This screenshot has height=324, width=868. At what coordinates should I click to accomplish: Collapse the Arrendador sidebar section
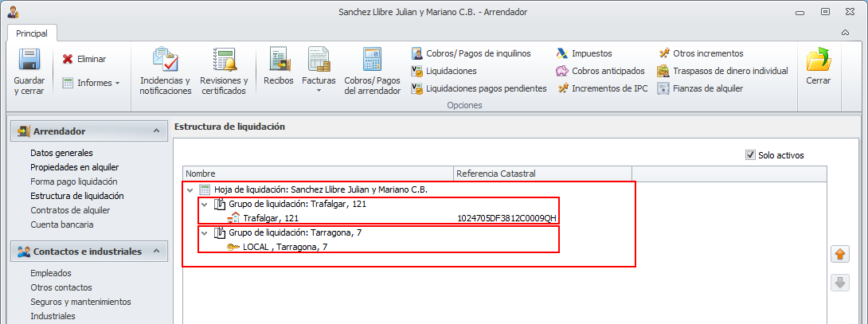tap(157, 131)
